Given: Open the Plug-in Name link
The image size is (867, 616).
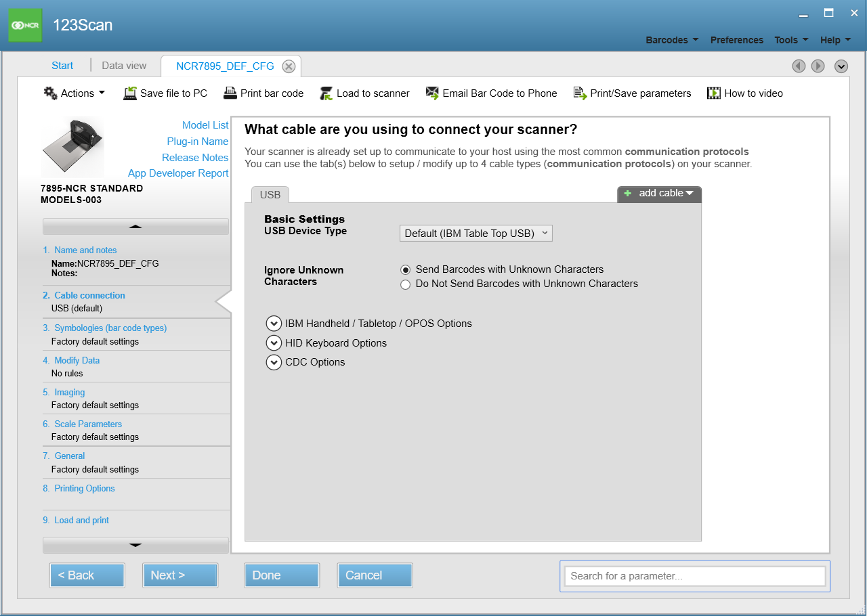Looking at the screenshot, I should [x=198, y=141].
